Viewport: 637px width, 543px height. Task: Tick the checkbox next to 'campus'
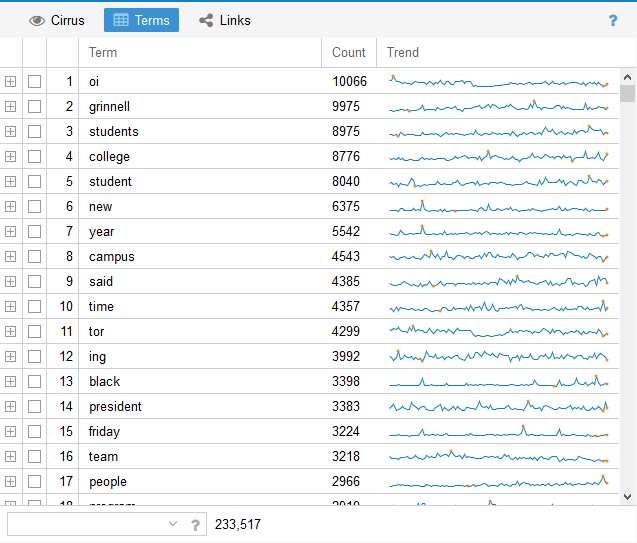click(x=35, y=257)
